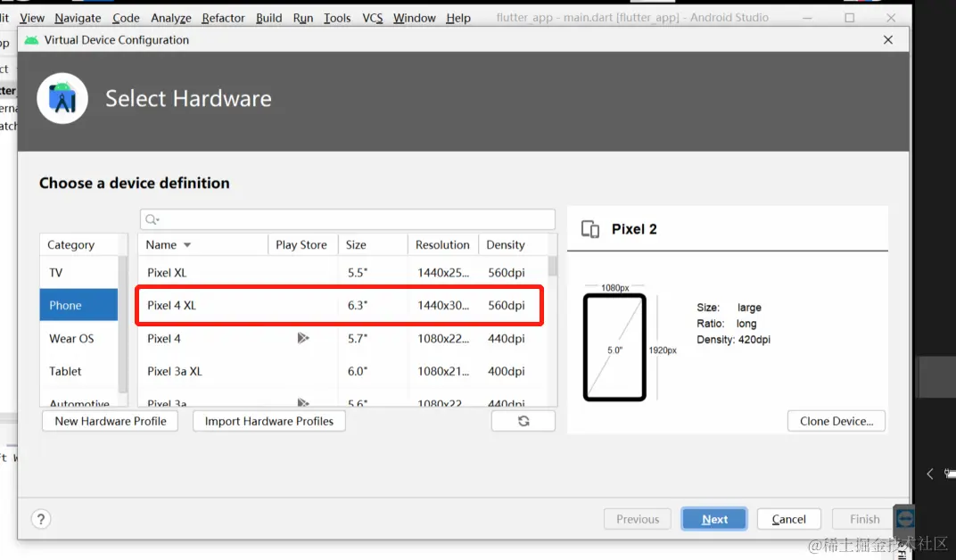Select the Pixel 4 XL device row
The width and height of the screenshot is (956, 560).
(342, 305)
